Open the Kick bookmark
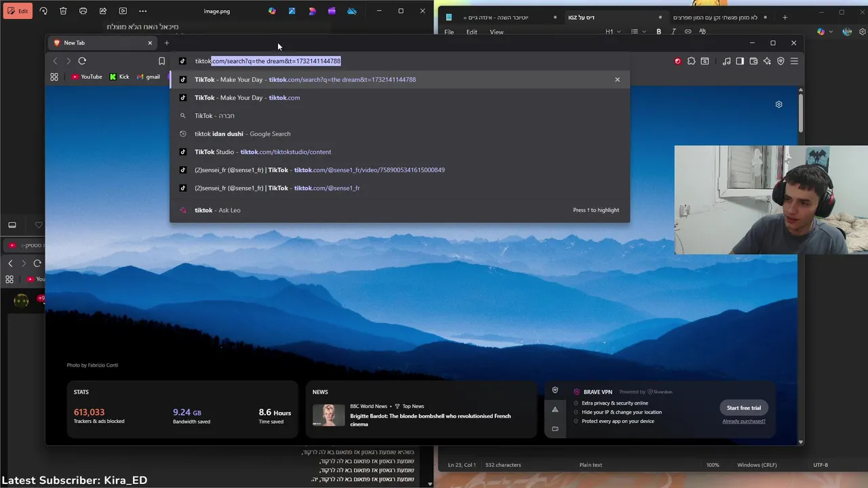The width and height of the screenshot is (868, 488). [x=119, y=77]
